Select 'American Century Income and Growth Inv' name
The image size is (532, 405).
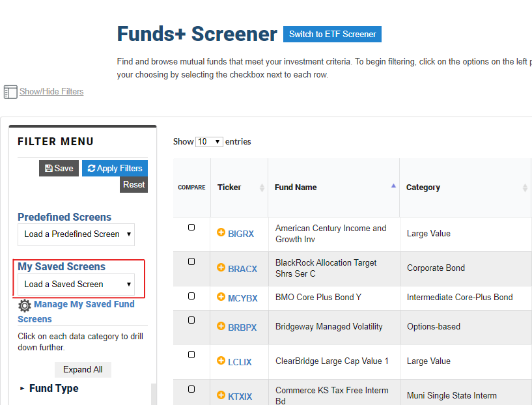coord(331,234)
